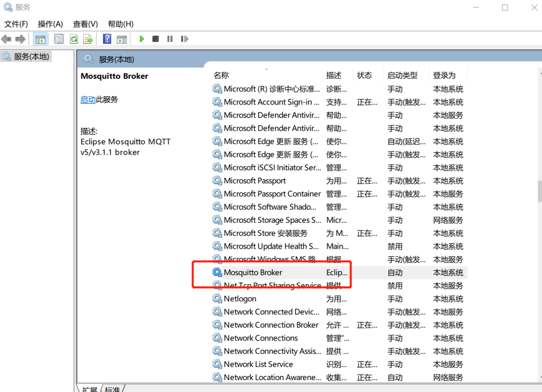
Task: Select Network Connections service name
Action: point(260,338)
